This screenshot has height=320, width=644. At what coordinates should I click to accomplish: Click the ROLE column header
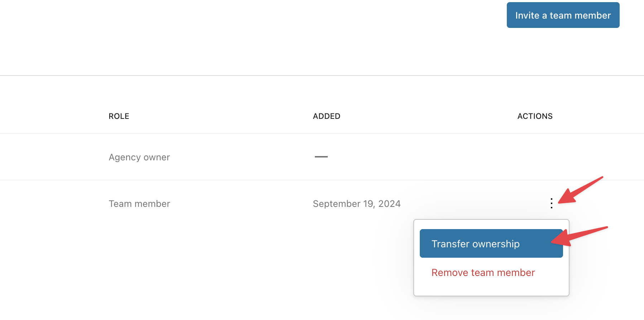point(119,116)
